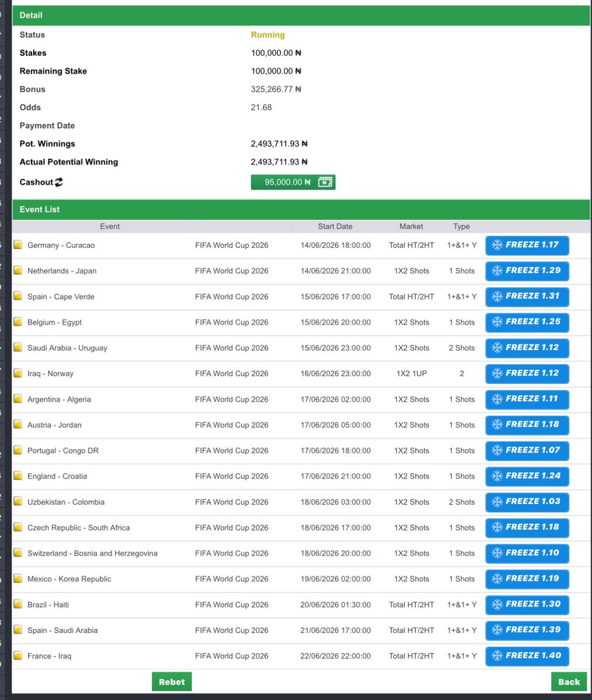Freeze Netherlands - Japan at 1.29

pos(527,271)
